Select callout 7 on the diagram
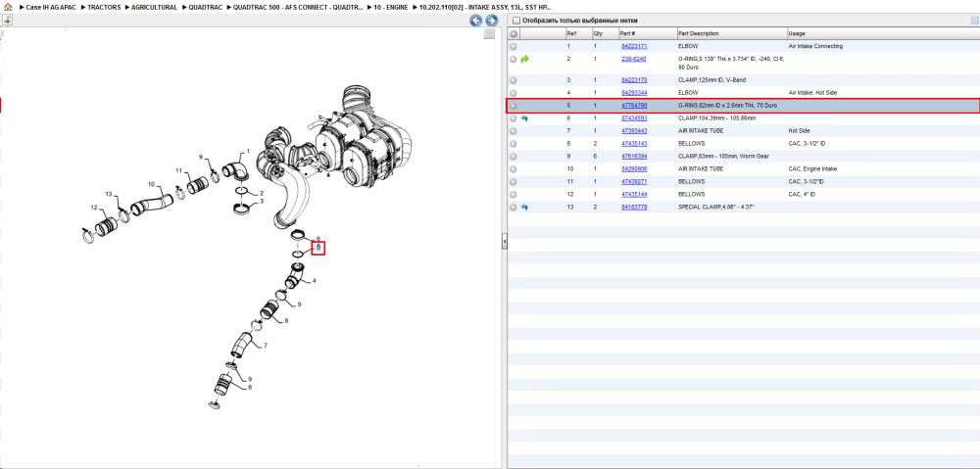Screen dimensions: 980x469 pyautogui.click(x=265, y=346)
